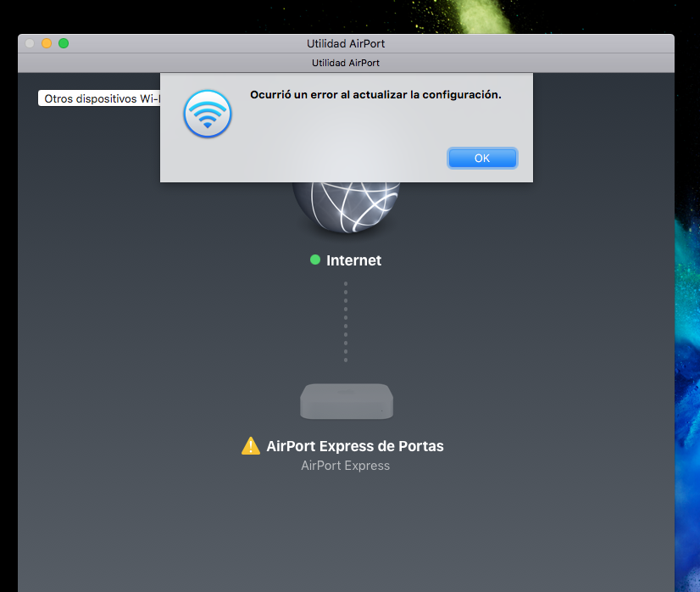Image resolution: width=700 pixels, height=592 pixels.
Task: Select the AirPort Express base station icon
Action: click(x=347, y=401)
